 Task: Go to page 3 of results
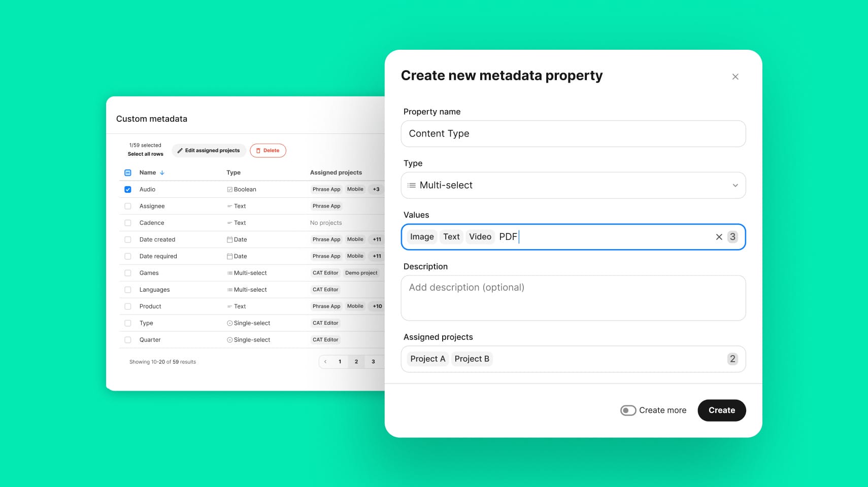pos(373,362)
